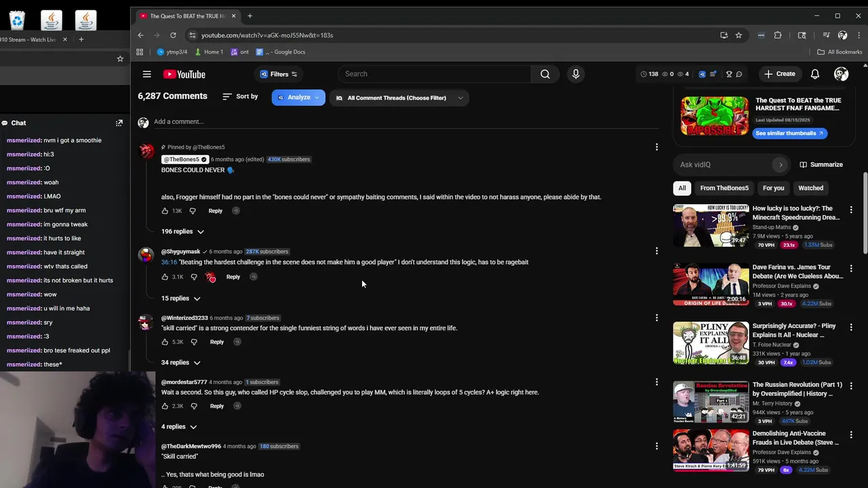
Task: Open options menu for @Shyguymask comment
Action: tap(656, 251)
